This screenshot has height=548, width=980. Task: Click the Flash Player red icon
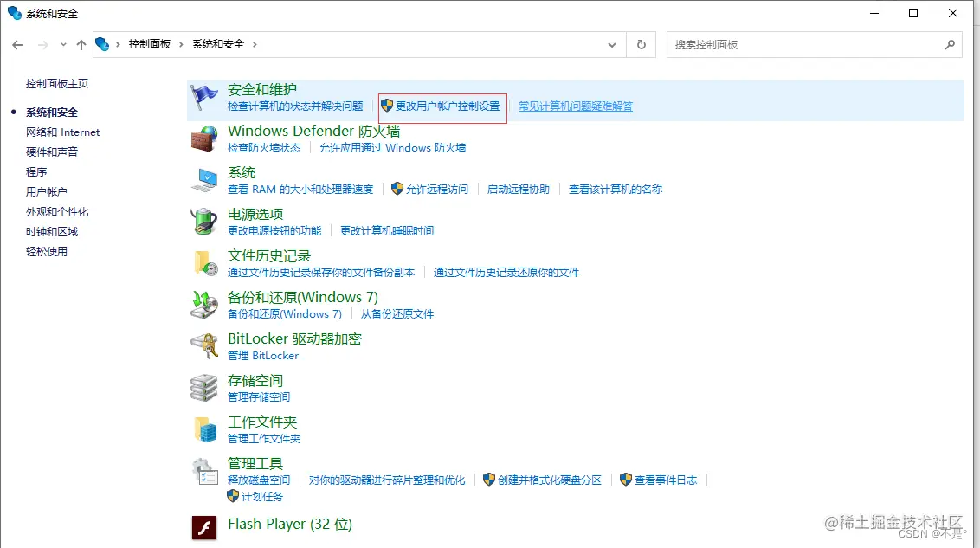pos(203,528)
